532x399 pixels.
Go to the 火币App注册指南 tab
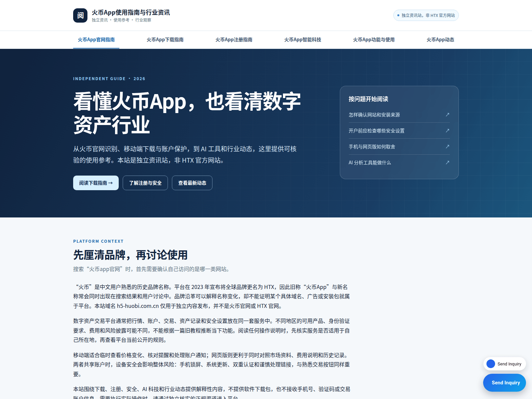[x=234, y=40]
